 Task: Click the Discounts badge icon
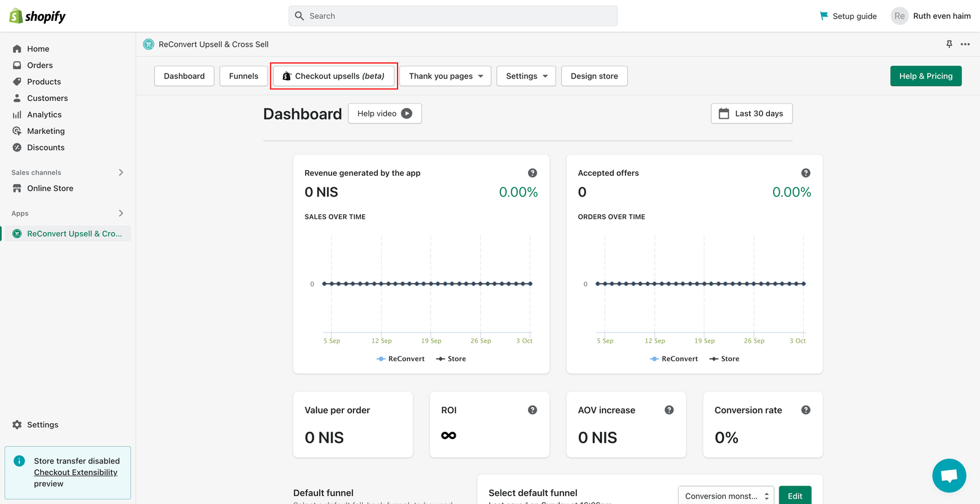click(x=17, y=148)
